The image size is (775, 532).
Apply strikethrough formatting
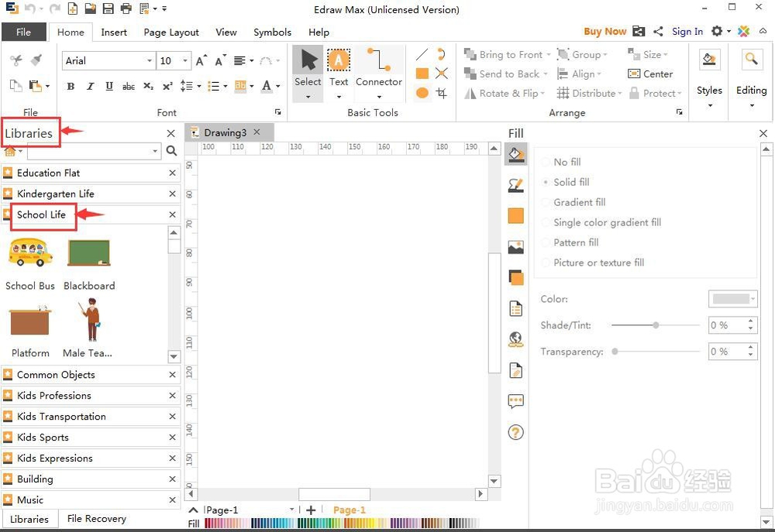[129, 87]
